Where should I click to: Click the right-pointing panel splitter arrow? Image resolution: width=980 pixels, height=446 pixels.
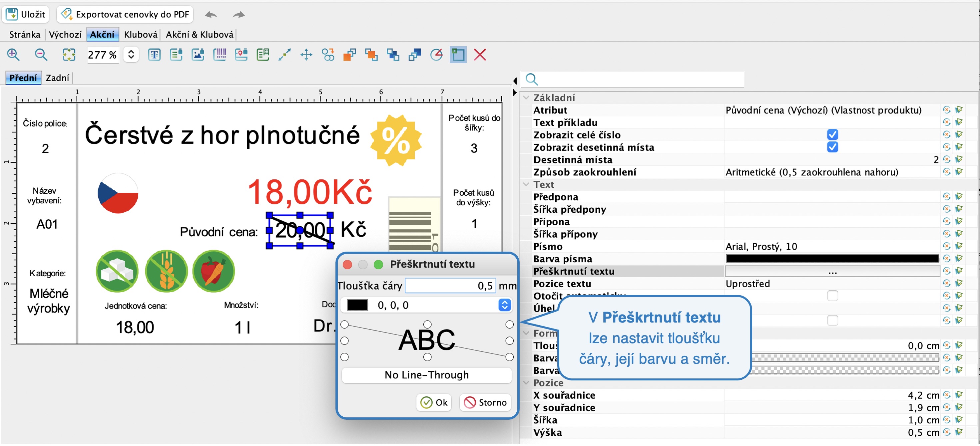[x=515, y=93]
